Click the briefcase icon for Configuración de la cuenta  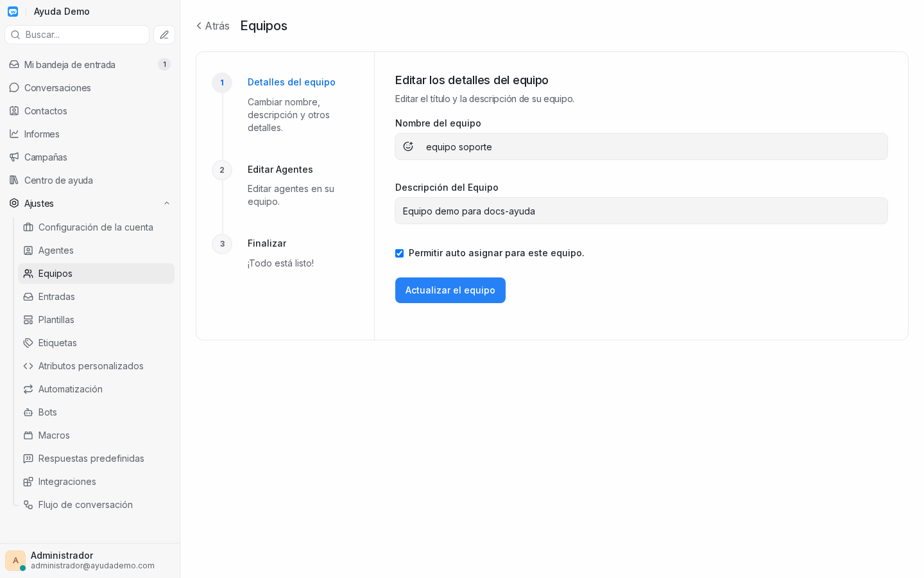pyautogui.click(x=28, y=227)
